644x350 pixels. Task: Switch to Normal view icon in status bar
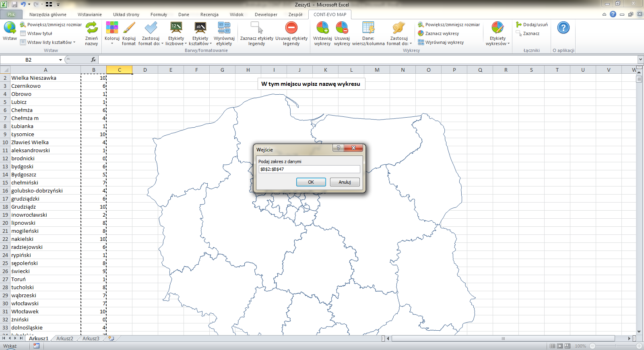coord(553,346)
